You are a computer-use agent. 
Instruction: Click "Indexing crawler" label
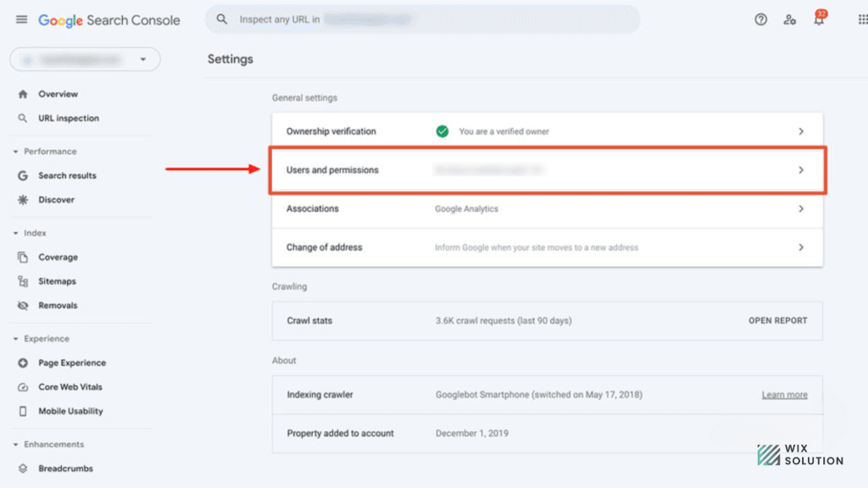pos(320,395)
